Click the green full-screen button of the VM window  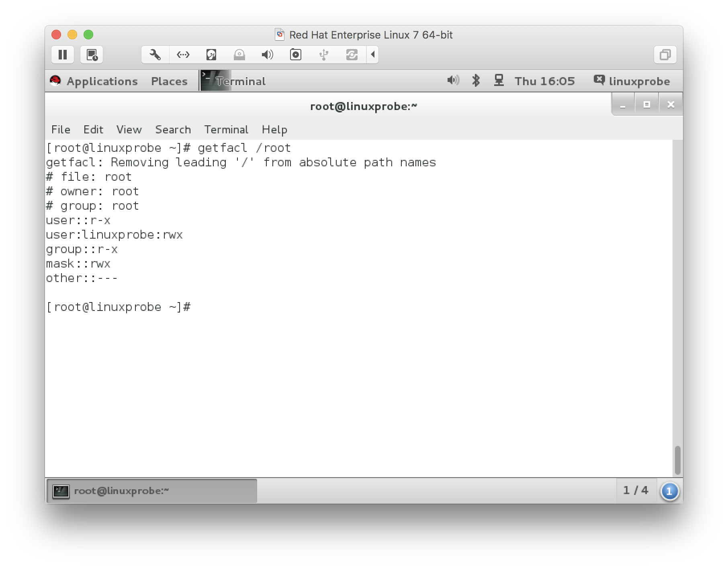pyautogui.click(x=88, y=35)
